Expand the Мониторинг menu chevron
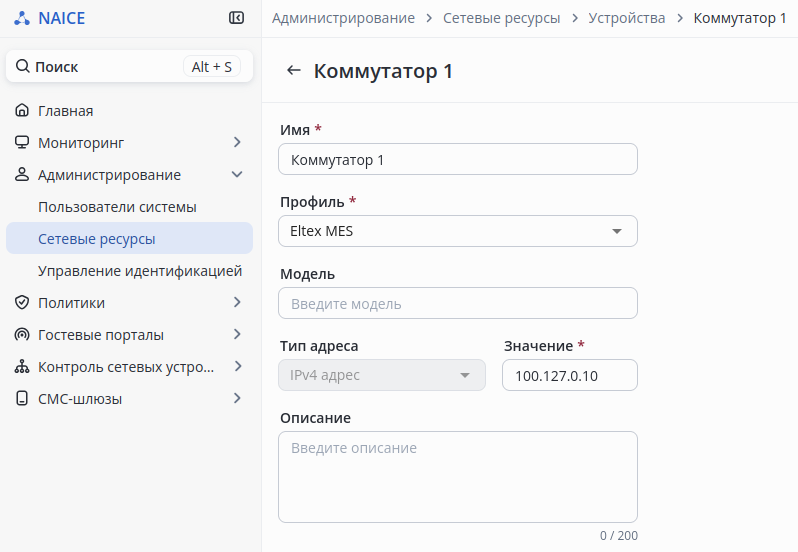 237,143
